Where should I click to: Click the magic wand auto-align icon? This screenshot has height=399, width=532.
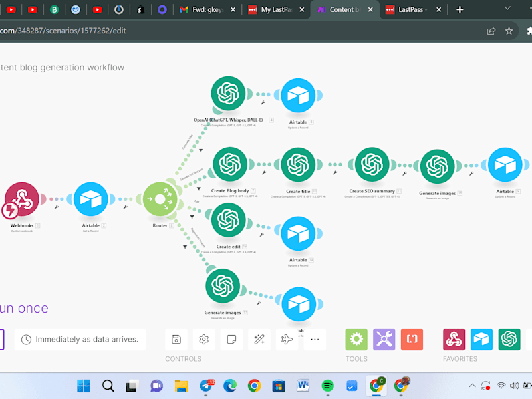[259, 339]
